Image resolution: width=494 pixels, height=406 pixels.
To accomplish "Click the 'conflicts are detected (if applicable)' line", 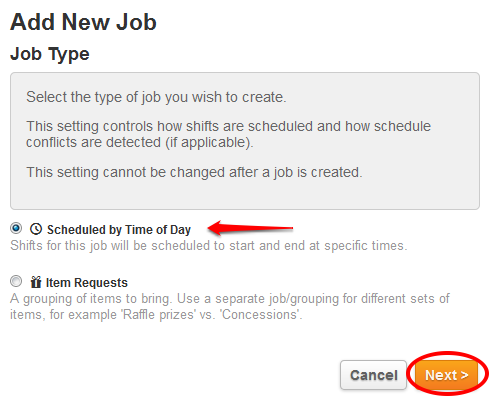I will pyautogui.click(x=140, y=143).
